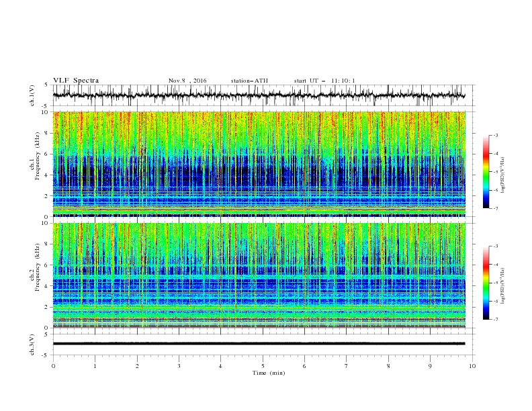Click the time axis tick label "5"
The width and height of the screenshot is (532, 411).
[x=263, y=366]
